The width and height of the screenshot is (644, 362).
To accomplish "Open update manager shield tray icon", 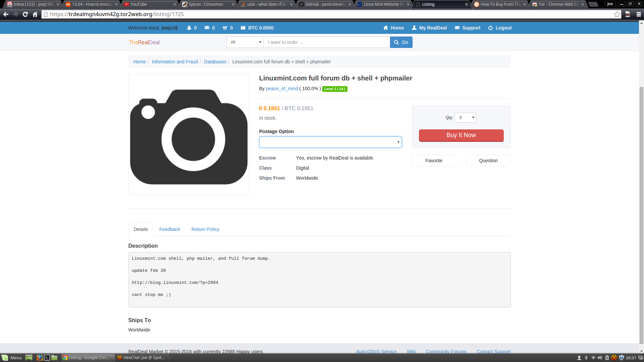I will point(621,358).
